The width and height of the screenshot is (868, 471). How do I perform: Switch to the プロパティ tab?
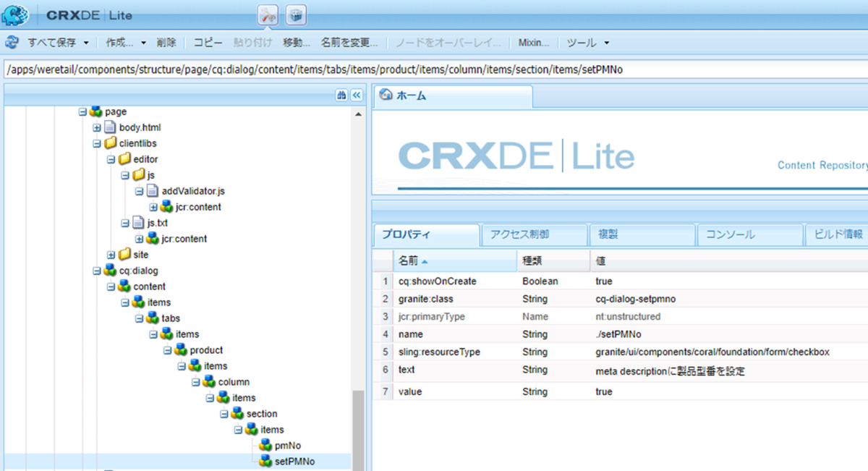click(x=426, y=234)
